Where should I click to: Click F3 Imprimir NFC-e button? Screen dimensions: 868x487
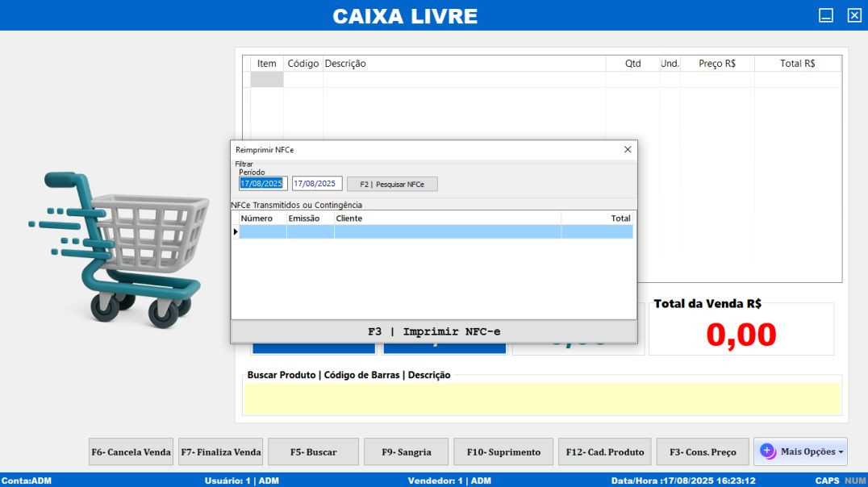pyautogui.click(x=434, y=331)
